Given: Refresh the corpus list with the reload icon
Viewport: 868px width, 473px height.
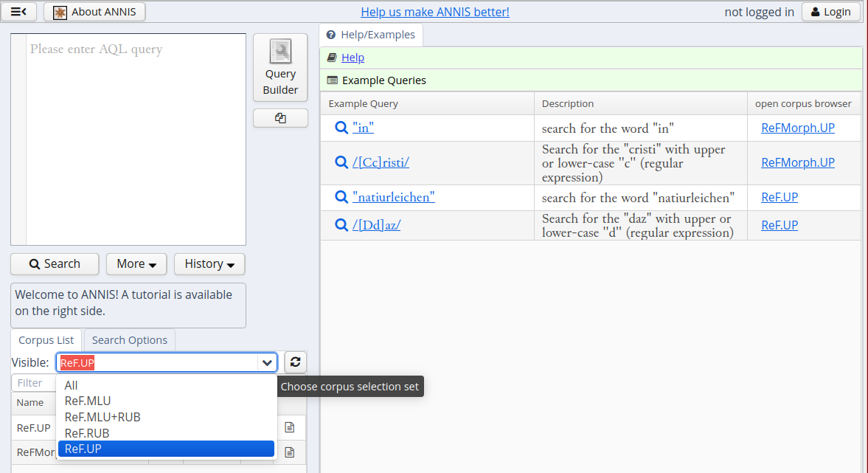Looking at the screenshot, I should [x=295, y=362].
